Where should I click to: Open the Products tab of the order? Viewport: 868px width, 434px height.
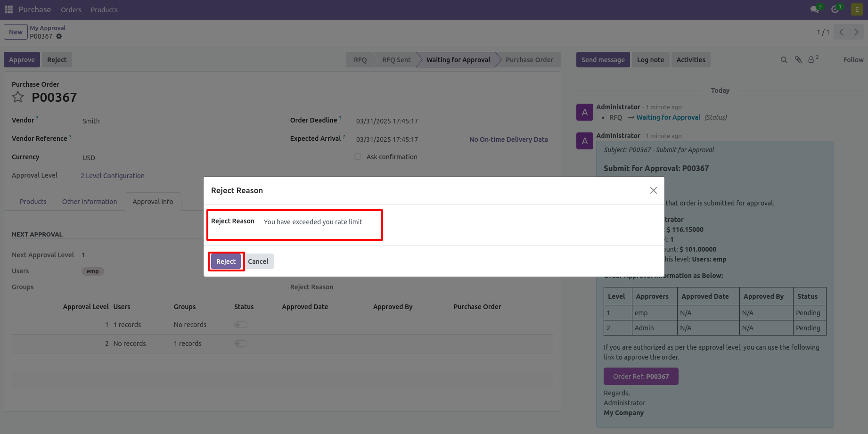coord(33,201)
